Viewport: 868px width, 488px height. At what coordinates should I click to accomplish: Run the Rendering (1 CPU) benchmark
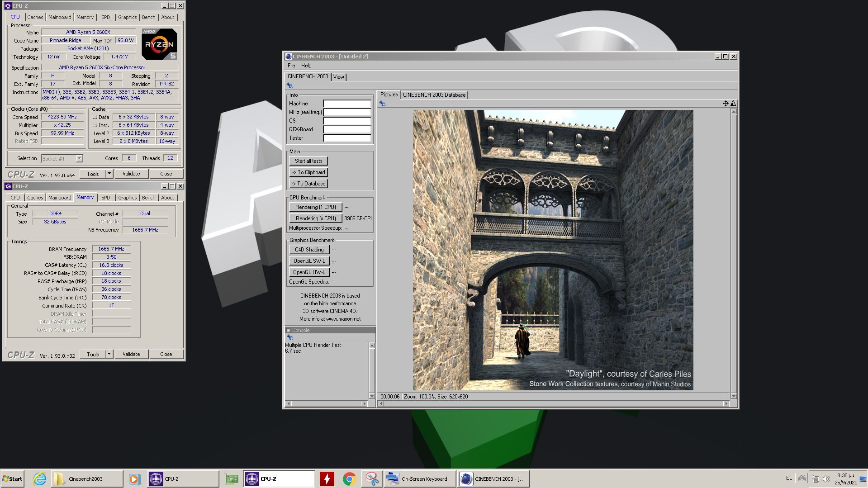click(315, 207)
